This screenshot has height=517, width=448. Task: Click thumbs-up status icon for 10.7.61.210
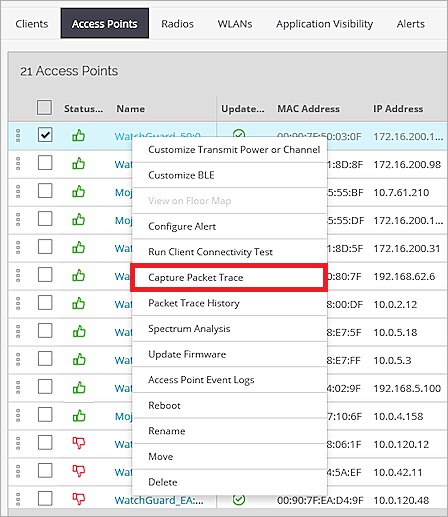point(79,192)
